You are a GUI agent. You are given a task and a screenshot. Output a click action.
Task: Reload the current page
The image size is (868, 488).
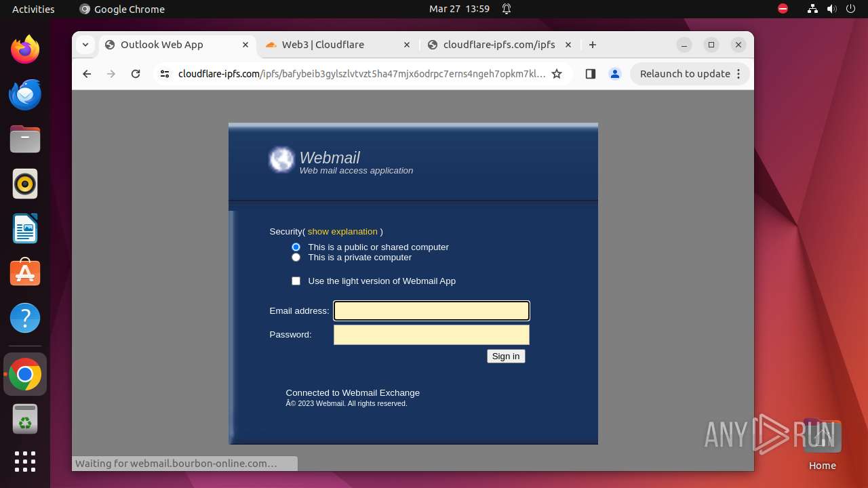[136, 74]
